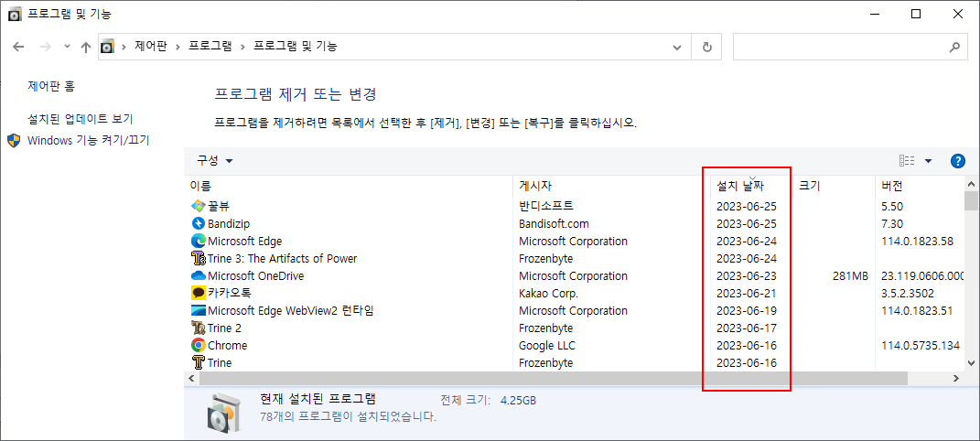Open 설치된 업데이트 보기 link
Screen dimensions: 980x441
pos(80,119)
